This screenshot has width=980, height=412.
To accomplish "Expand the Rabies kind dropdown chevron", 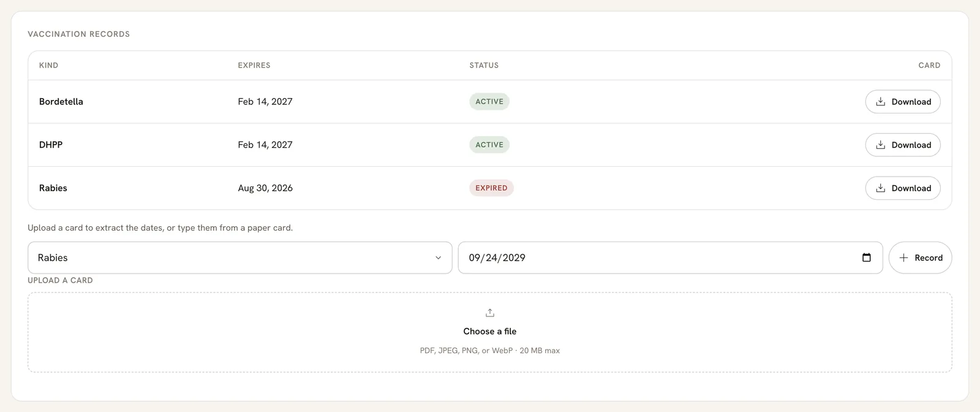I will pos(438,258).
